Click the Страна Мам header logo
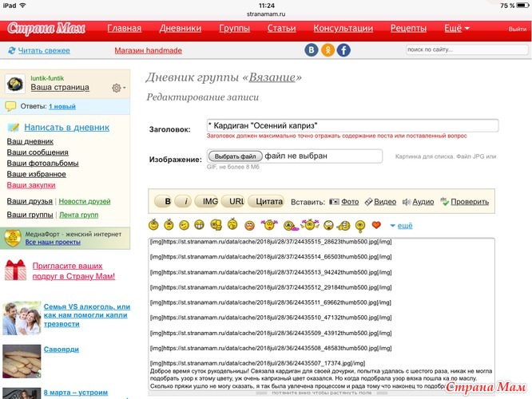Image resolution: width=532 pixels, height=399 pixels. tap(46, 29)
